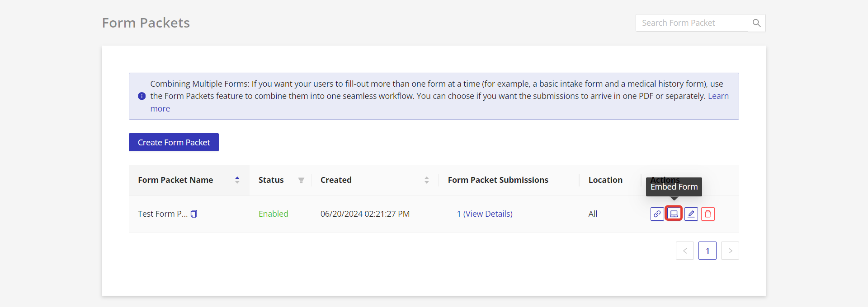Go to pagination page 1
Image resolution: width=868 pixels, height=307 pixels.
coord(707,251)
